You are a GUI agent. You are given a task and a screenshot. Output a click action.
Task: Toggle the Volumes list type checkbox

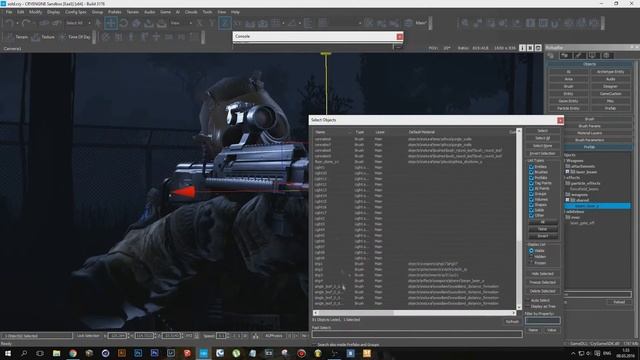pyautogui.click(x=531, y=199)
